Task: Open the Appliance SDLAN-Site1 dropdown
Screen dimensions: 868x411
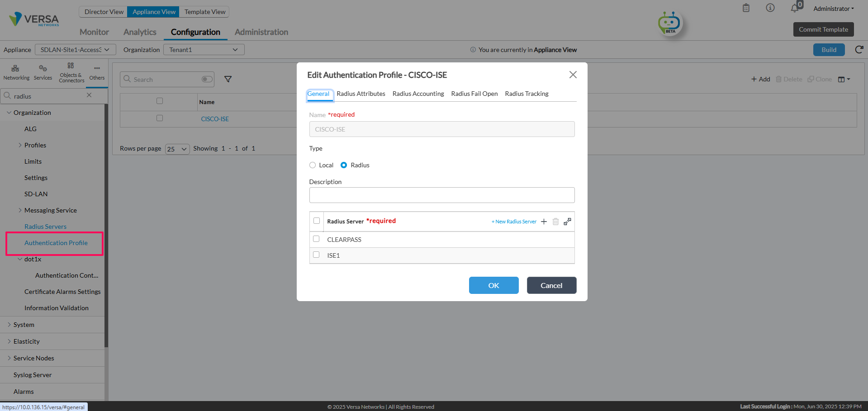Action: pos(76,50)
